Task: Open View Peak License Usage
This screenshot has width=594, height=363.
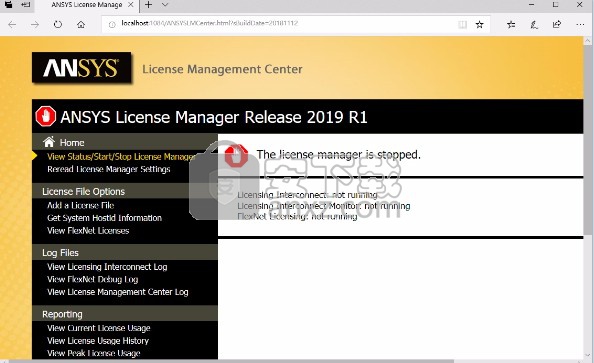Action: click(94, 353)
